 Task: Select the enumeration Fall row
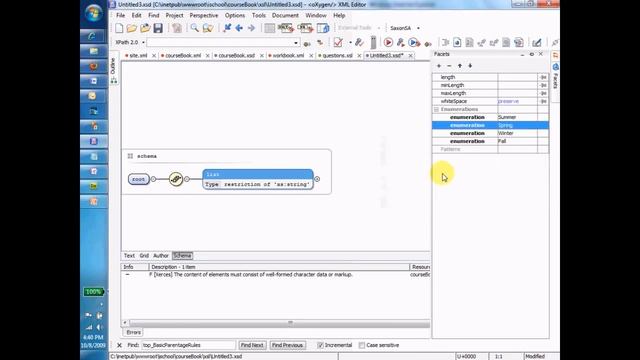pyautogui.click(x=490, y=141)
